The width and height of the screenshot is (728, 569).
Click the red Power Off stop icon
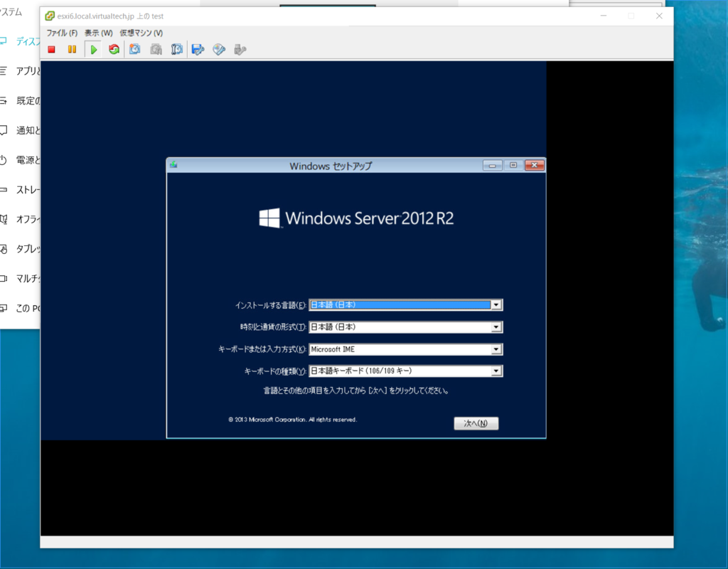coord(51,49)
